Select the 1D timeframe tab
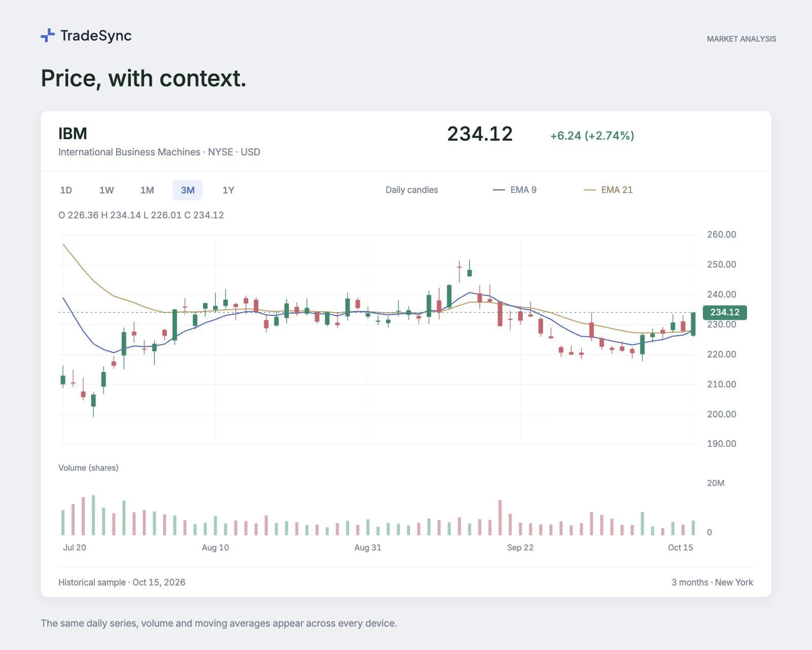Screen dimensions: 812x650 (x=66, y=190)
